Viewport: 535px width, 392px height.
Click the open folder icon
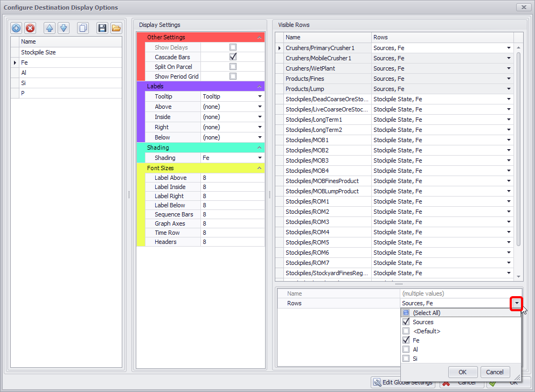click(x=116, y=28)
